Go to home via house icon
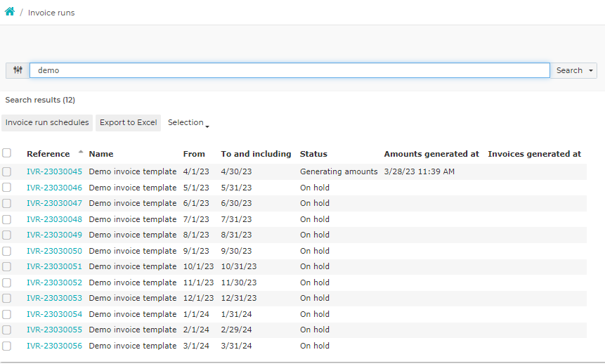Viewport: 605px width, 364px height. 10,11
